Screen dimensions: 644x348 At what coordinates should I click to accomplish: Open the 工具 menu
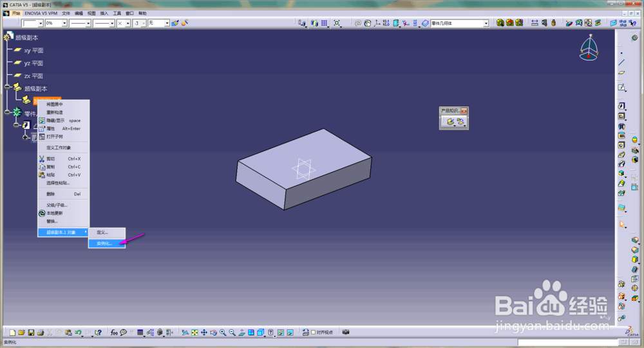tap(117, 13)
